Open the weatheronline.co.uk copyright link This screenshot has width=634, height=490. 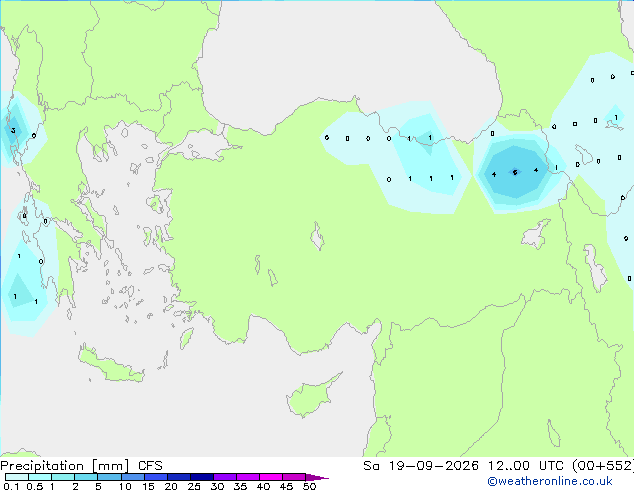tap(550, 481)
